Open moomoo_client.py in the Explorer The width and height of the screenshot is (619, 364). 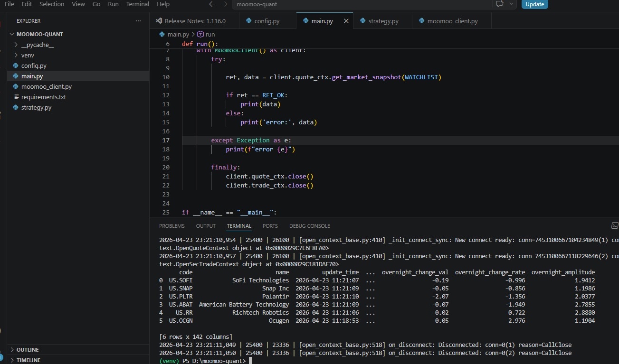pos(47,87)
